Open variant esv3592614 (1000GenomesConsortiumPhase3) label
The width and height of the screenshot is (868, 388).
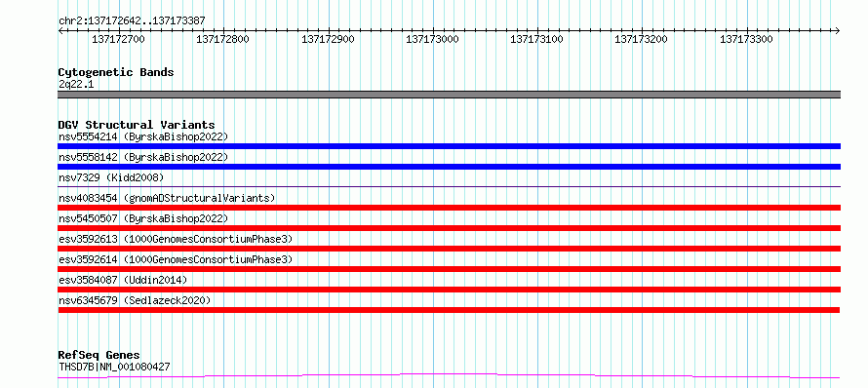[x=176, y=259]
